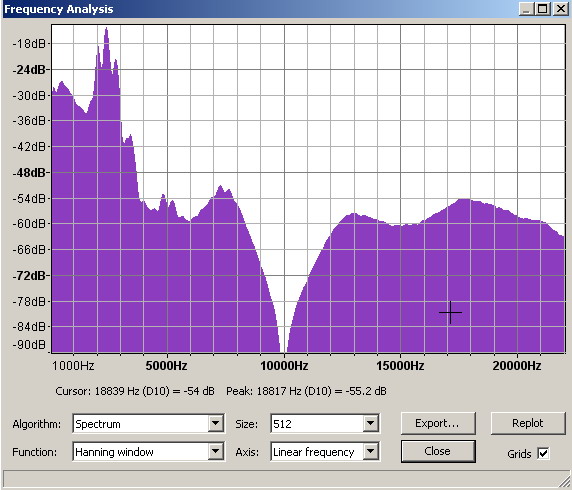Click the 15000Hz axis label
The height and width of the screenshot is (490, 572).
(x=400, y=366)
